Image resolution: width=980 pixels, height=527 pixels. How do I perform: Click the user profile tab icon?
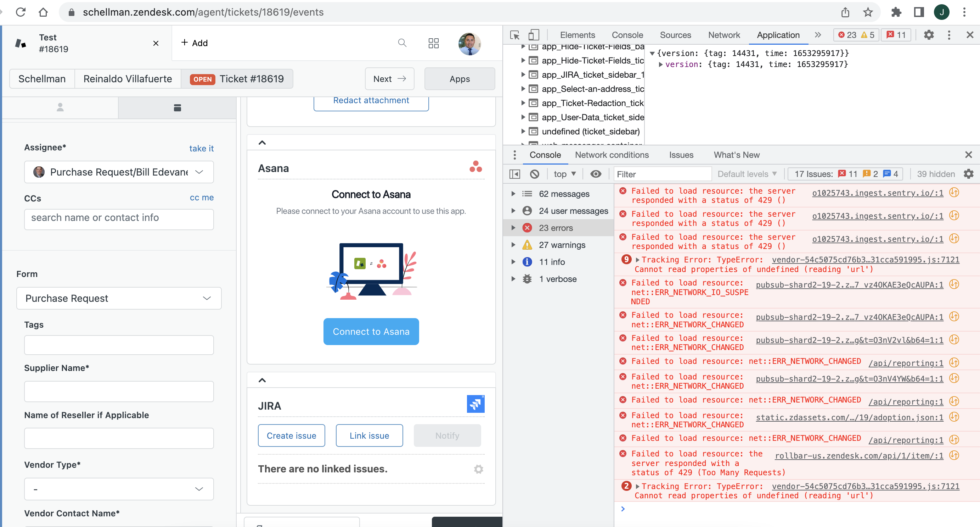[x=60, y=108]
